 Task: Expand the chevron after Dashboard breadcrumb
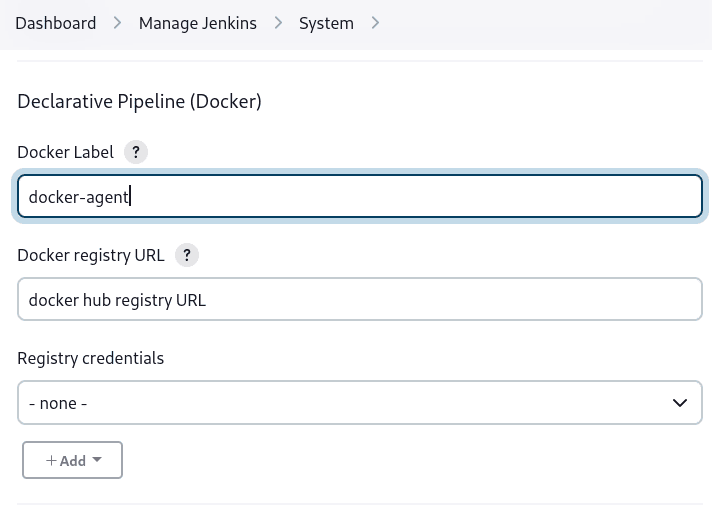pyautogui.click(x=117, y=23)
